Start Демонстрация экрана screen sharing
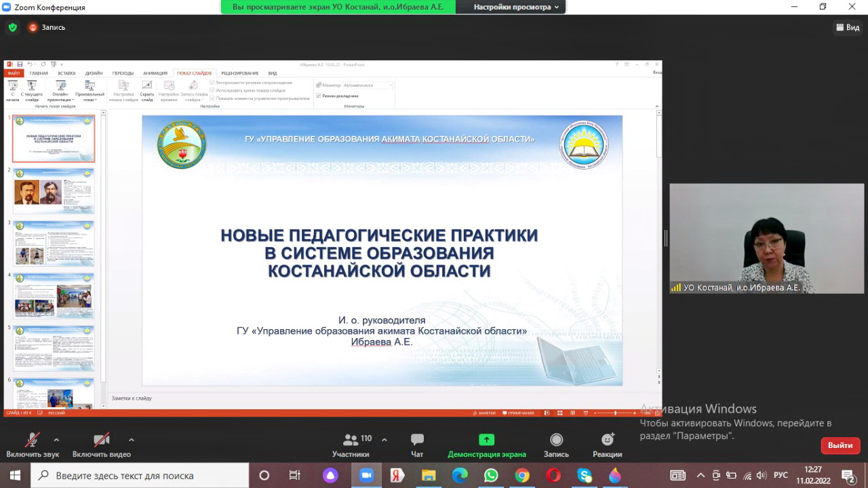Viewport: 868px width, 488px height. point(486,445)
